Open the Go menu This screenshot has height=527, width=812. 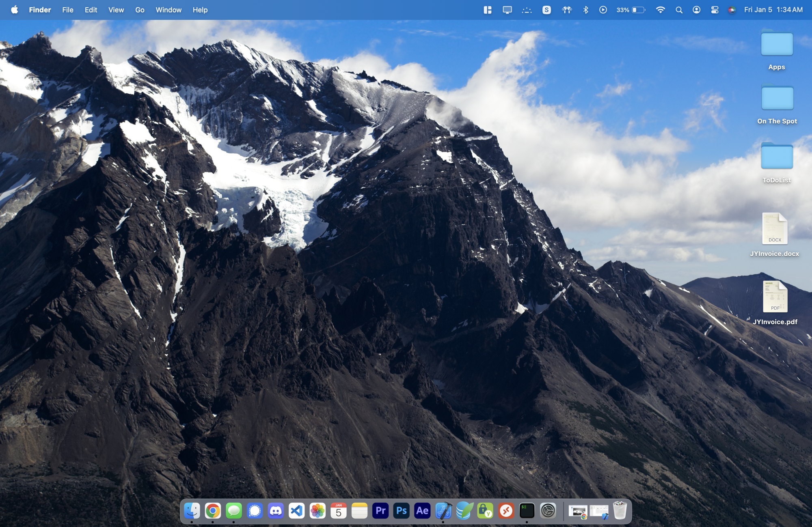139,9
